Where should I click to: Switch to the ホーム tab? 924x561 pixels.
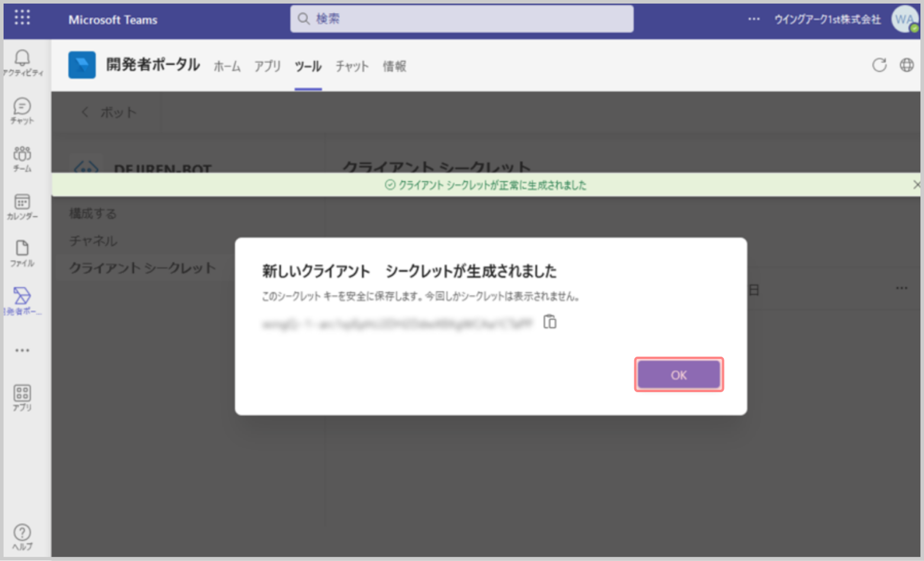point(227,66)
